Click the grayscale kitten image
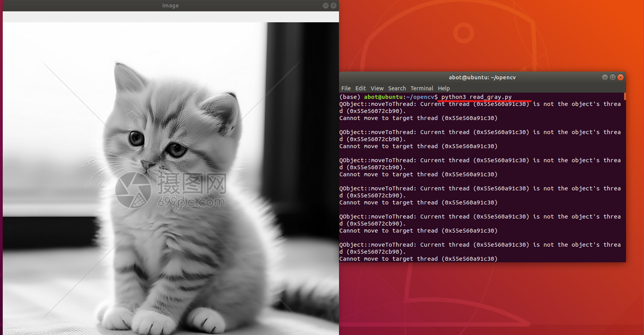Viewport: 644px width, 335px height. pos(171,178)
